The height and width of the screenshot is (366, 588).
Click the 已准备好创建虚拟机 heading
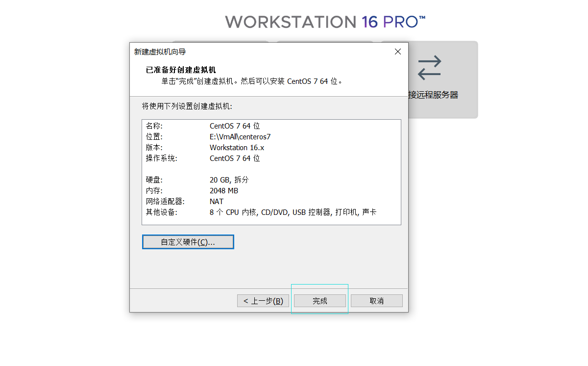point(181,70)
